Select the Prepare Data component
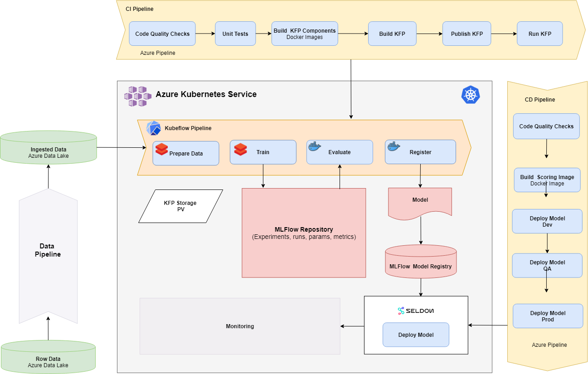Screen dimensions: 588x374 pos(186,153)
